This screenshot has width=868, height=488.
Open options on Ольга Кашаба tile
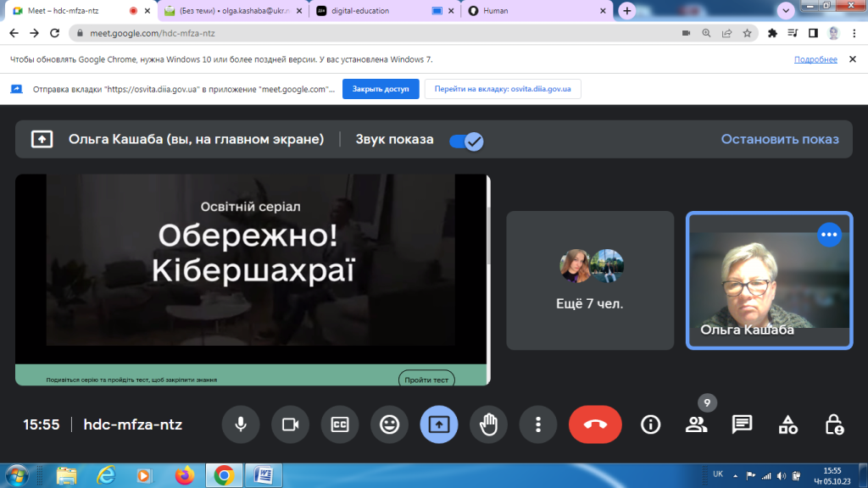pyautogui.click(x=829, y=235)
